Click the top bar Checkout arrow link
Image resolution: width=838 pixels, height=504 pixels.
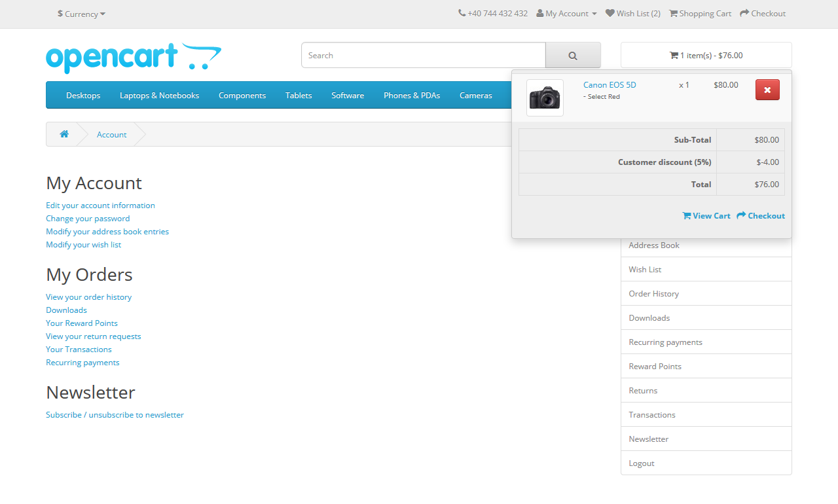763,13
